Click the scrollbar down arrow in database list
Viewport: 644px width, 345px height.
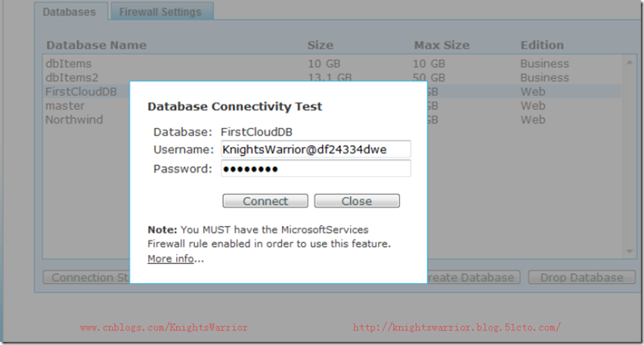[629, 251]
